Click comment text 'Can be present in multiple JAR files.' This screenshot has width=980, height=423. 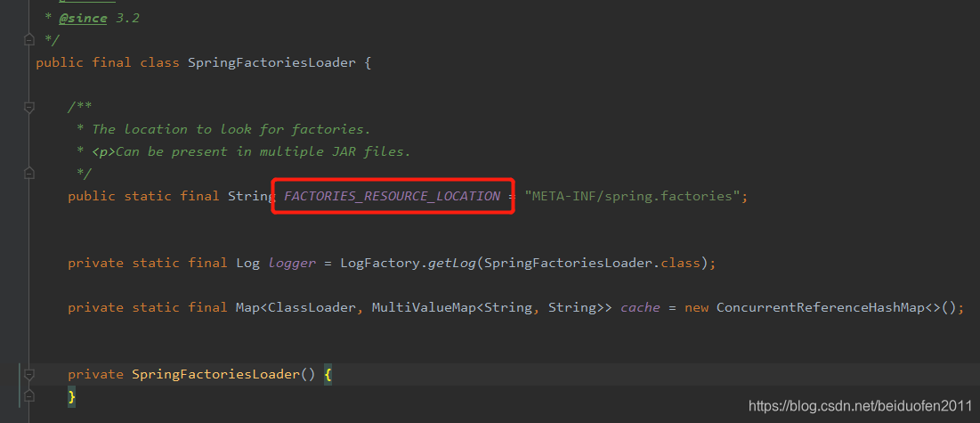pyautogui.click(x=263, y=151)
